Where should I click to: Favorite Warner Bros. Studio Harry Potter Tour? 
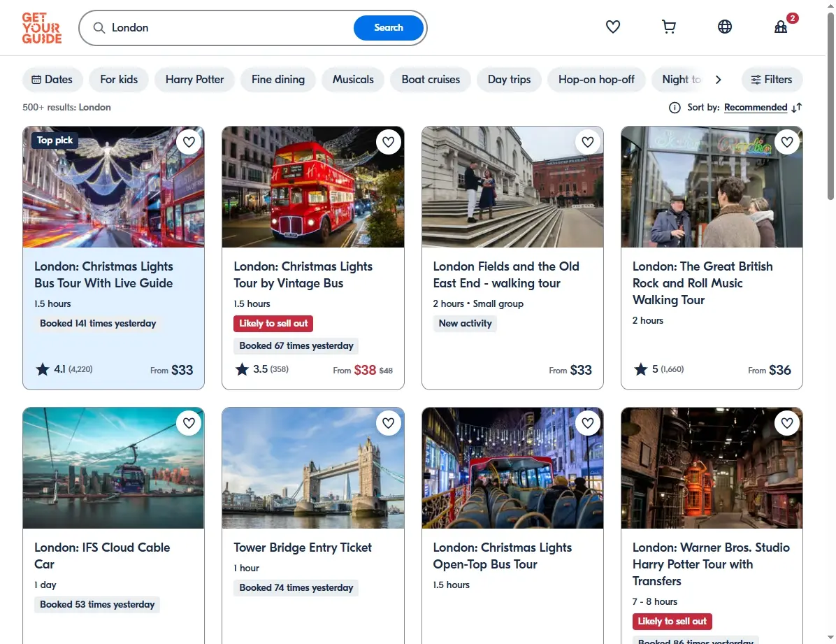(x=787, y=423)
